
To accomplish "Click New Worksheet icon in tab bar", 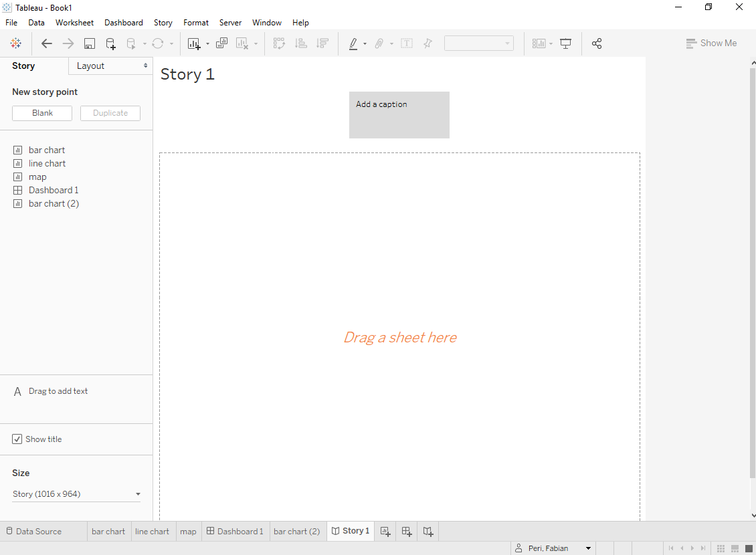I will pos(385,532).
